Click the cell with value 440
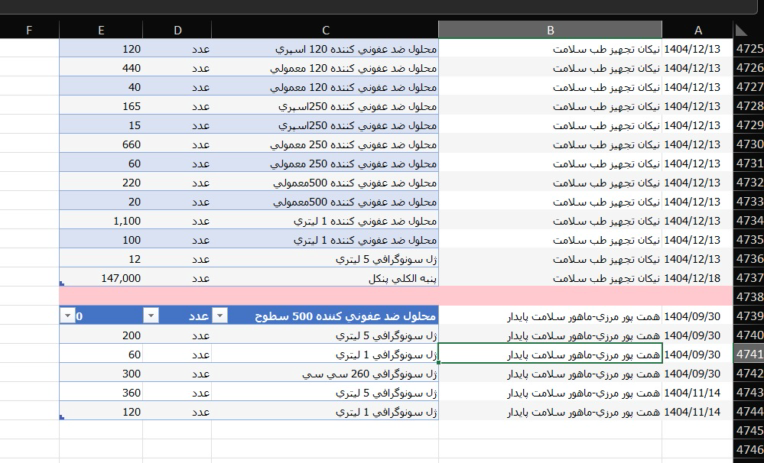This screenshot has height=463, width=764. (x=101, y=68)
